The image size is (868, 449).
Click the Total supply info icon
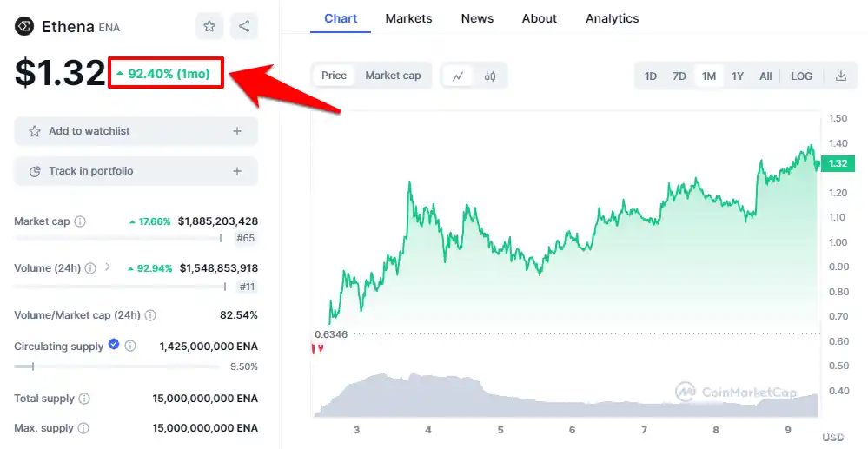click(x=84, y=399)
